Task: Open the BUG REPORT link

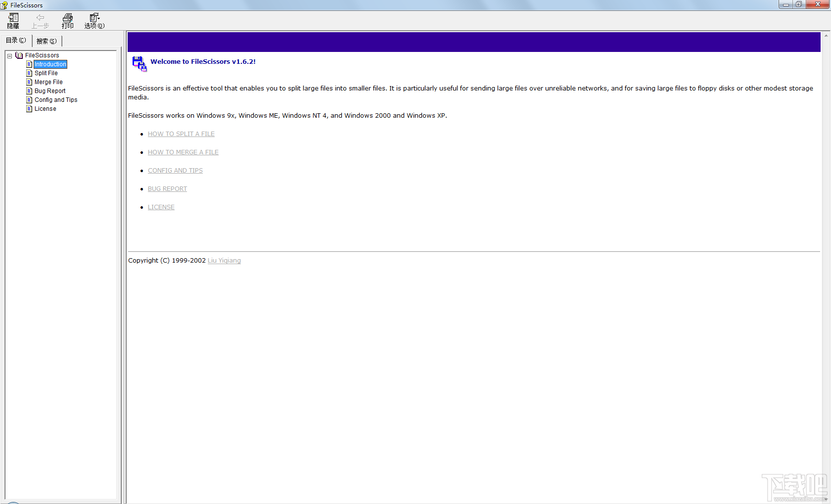Action: 167,189
